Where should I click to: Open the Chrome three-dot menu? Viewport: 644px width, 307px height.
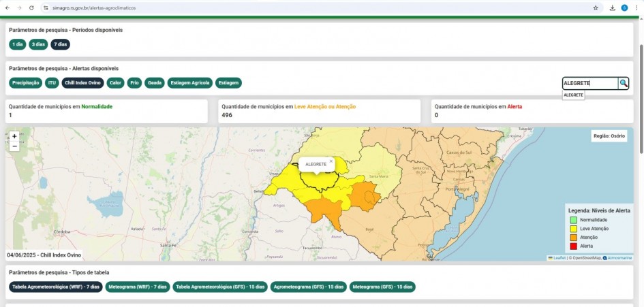pos(635,7)
